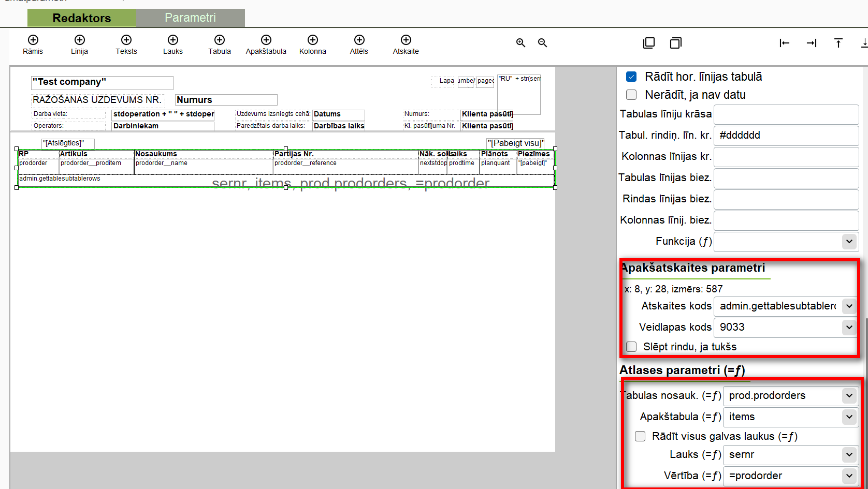
Task: Check Rādīt visus galvas laukus
Action: [x=640, y=436]
